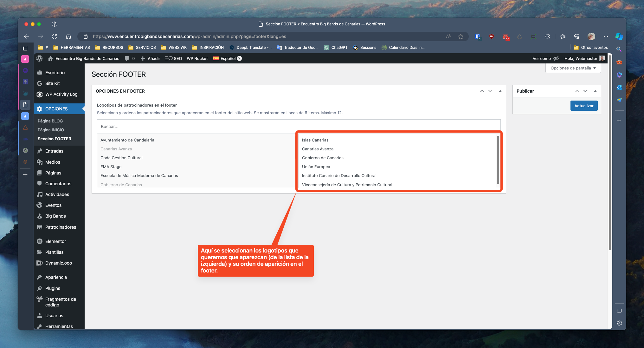
Task: Add new item in Edge sidebar plus
Action: [619, 121]
